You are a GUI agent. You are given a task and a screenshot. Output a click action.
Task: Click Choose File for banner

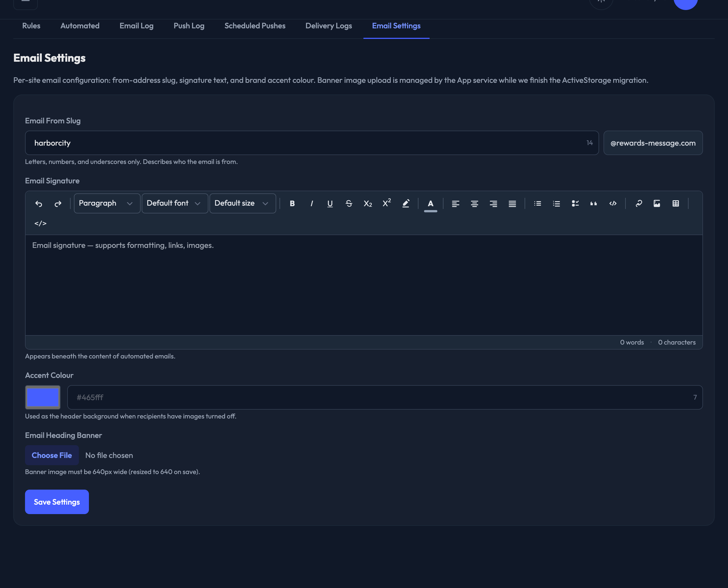(x=52, y=455)
